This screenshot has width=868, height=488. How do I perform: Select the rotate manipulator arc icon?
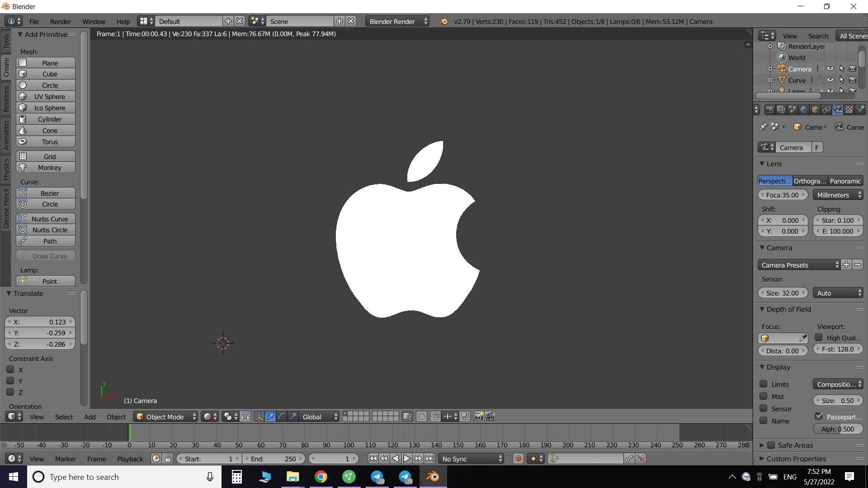[282, 417]
